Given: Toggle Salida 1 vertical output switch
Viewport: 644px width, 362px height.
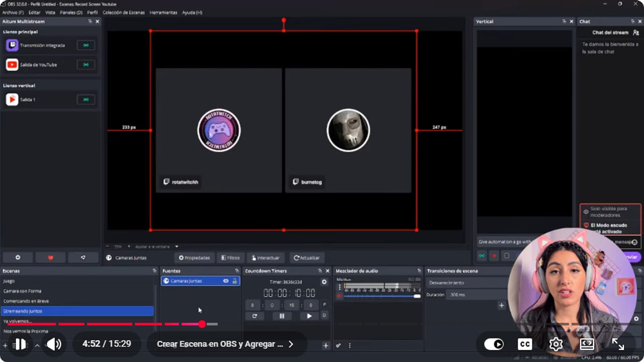Looking at the screenshot, I should click(x=86, y=100).
